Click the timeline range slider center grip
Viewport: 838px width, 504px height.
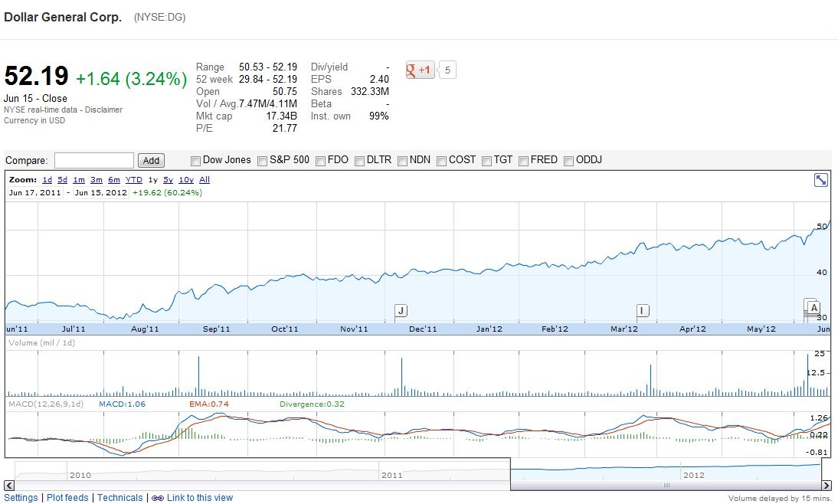pyautogui.click(x=666, y=486)
